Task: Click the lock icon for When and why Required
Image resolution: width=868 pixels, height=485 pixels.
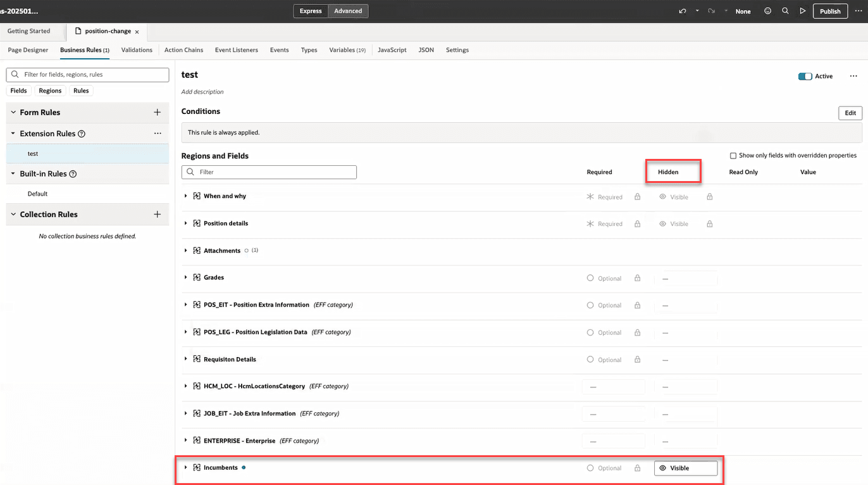Action: pos(637,197)
